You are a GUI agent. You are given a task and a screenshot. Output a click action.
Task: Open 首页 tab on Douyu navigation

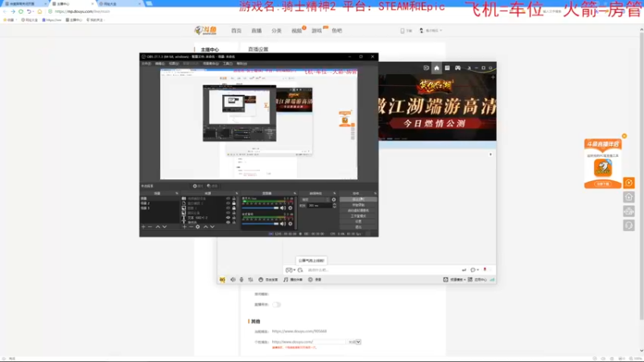pyautogui.click(x=236, y=31)
